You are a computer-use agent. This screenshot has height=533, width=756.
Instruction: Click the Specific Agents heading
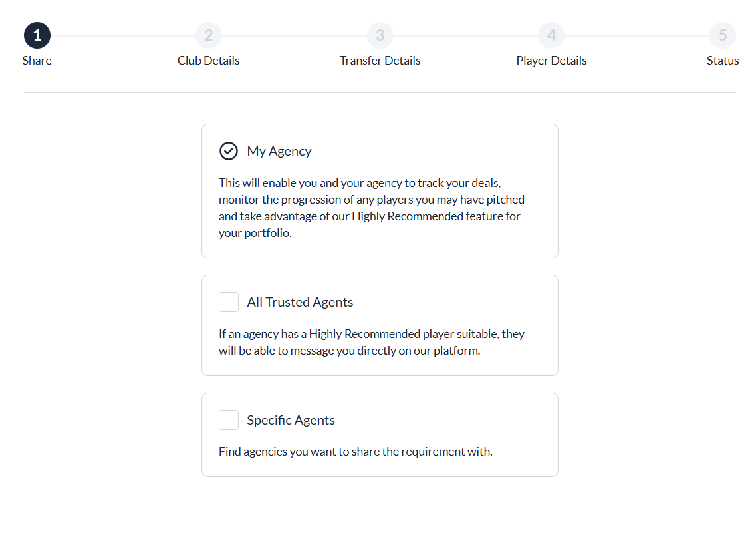pyautogui.click(x=291, y=420)
